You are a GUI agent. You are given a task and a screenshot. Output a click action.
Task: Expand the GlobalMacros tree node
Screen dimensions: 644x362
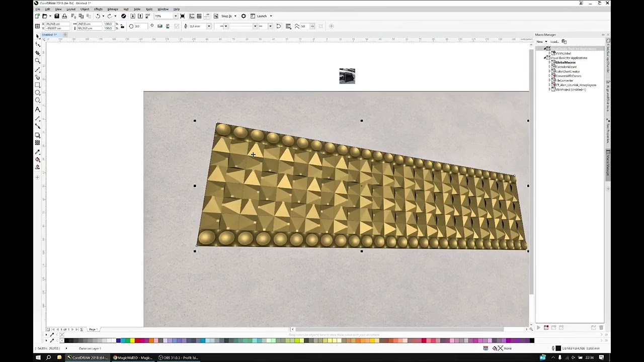coord(549,62)
